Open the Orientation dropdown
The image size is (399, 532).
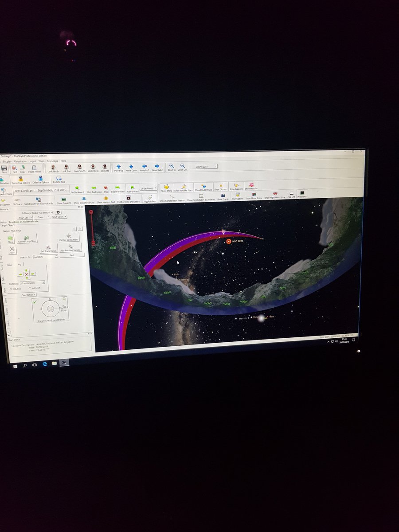pos(28,295)
